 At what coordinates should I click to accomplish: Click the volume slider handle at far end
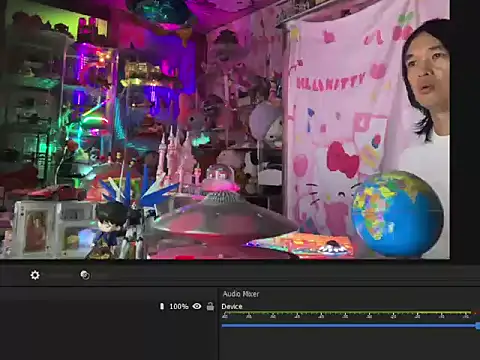[478, 326]
